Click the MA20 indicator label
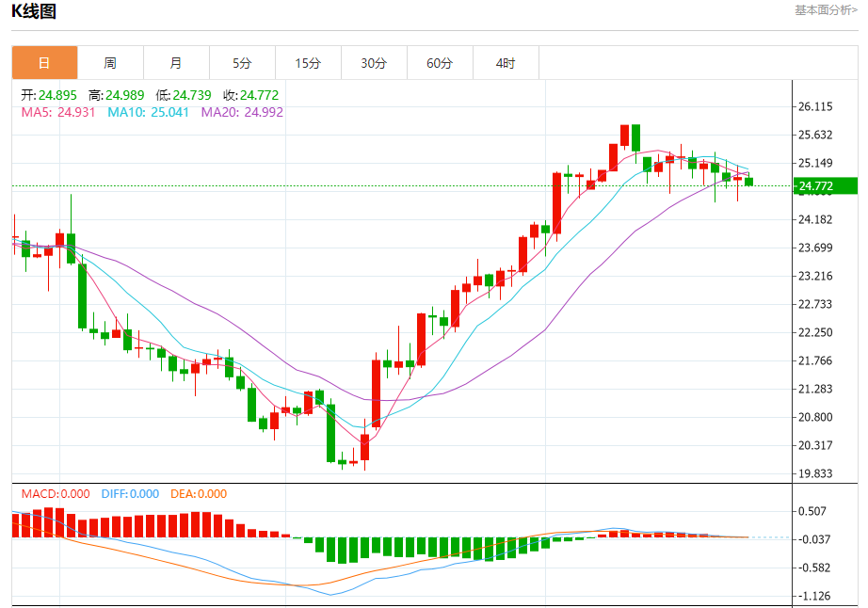Viewport: 868px width, 608px height. (x=241, y=112)
